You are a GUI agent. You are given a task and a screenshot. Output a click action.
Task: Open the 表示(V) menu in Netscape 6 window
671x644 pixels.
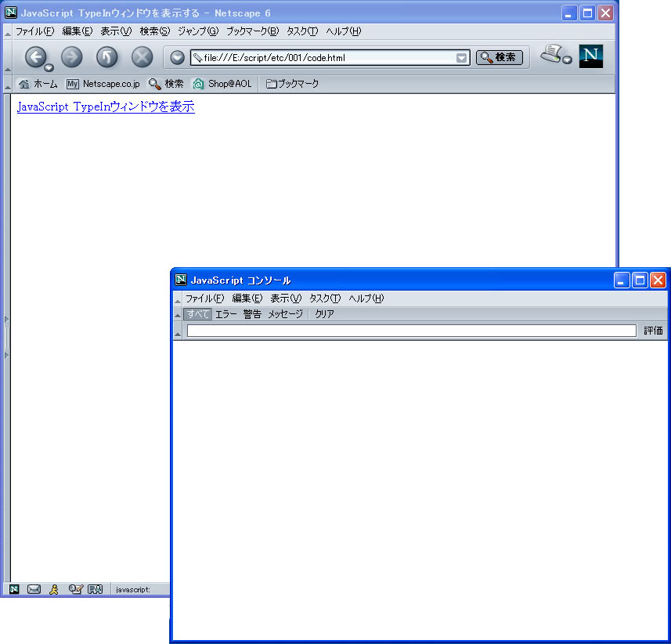116,31
